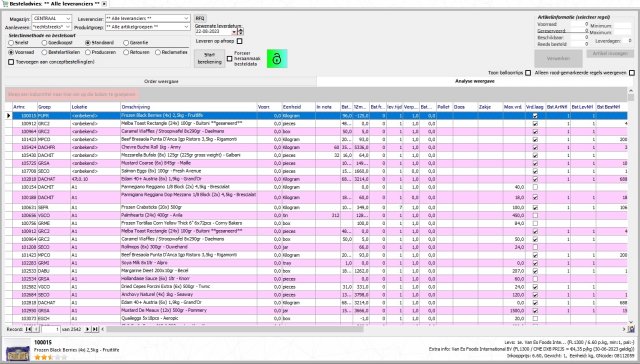Select the Goedkoopst radio option
The width and height of the screenshot is (640, 364).
click(44, 43)
